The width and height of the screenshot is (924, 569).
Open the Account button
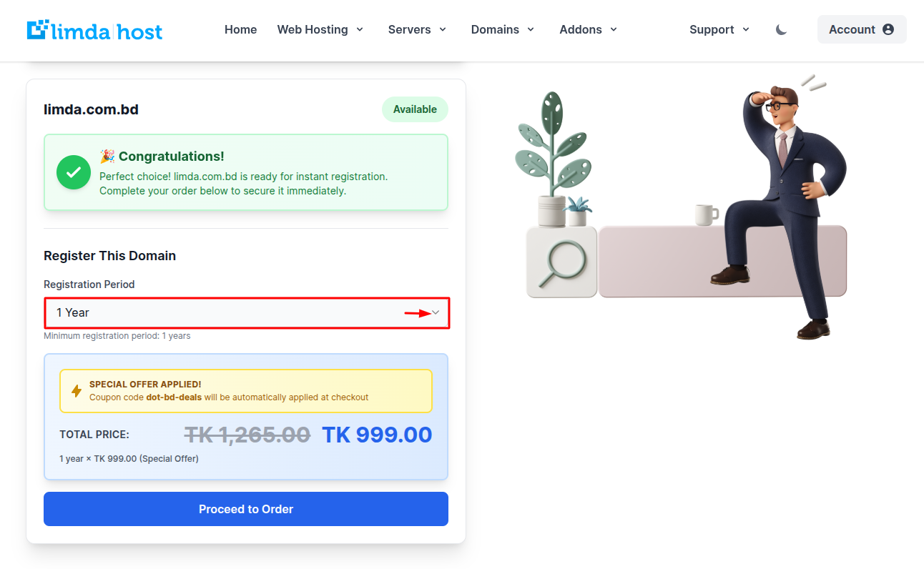pyautogui.click(x=861, y=29)
